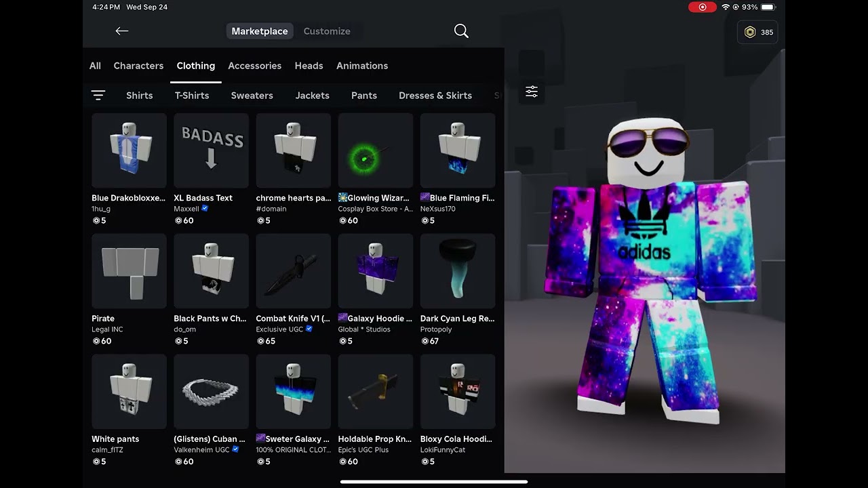Select the All category tab
The image size is (868, 488).
point(95,66)
